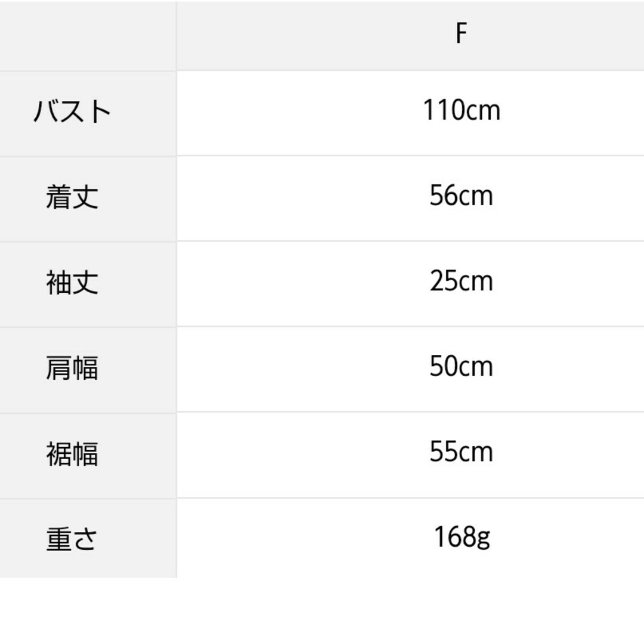The width and height of the screenshot is (644, 644).
Task: Select the バスト row label
Action: tap(72, 112)
